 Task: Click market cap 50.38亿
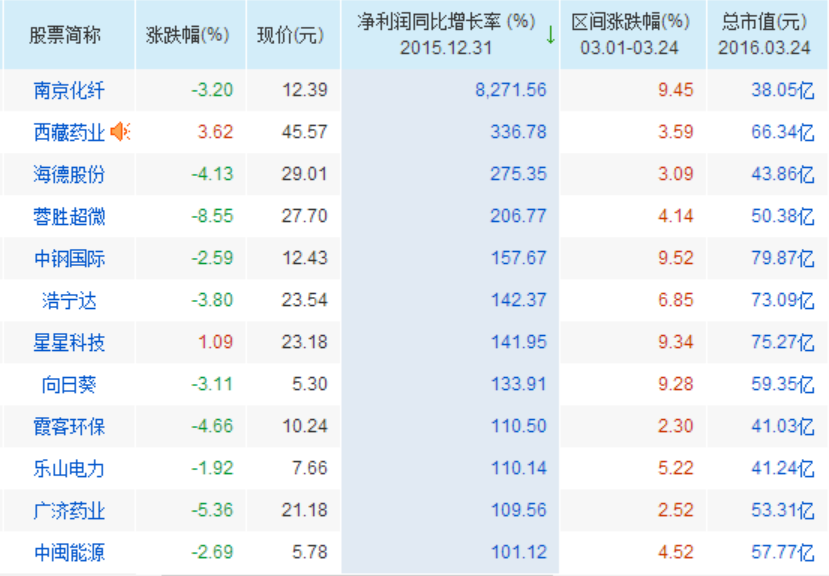783,216
